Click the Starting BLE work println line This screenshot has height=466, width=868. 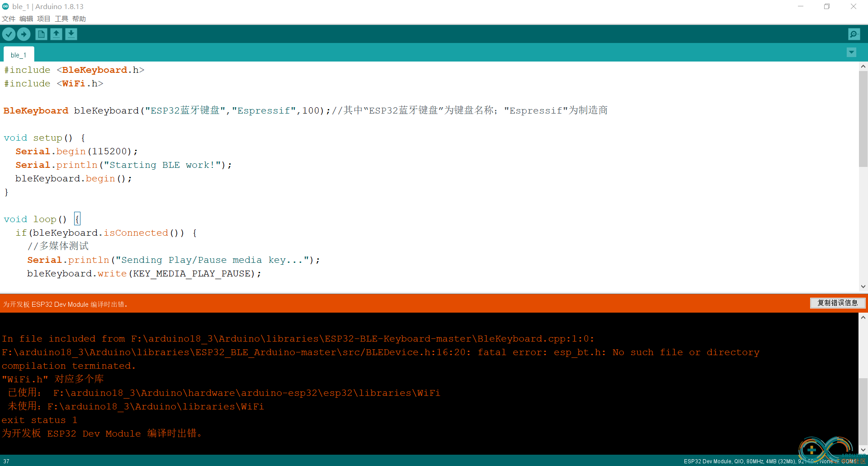click(x=123, y=165)
